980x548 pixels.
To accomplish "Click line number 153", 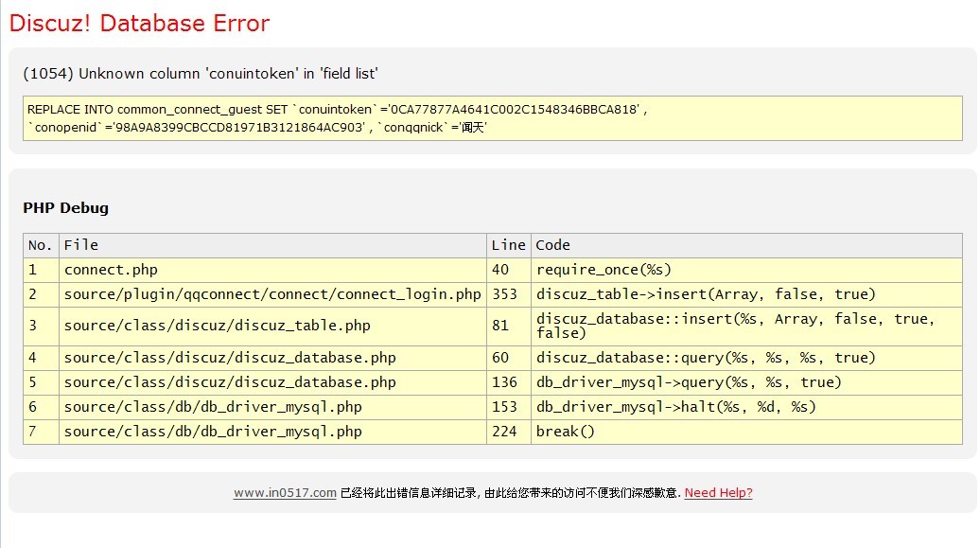I will point(509,407).
